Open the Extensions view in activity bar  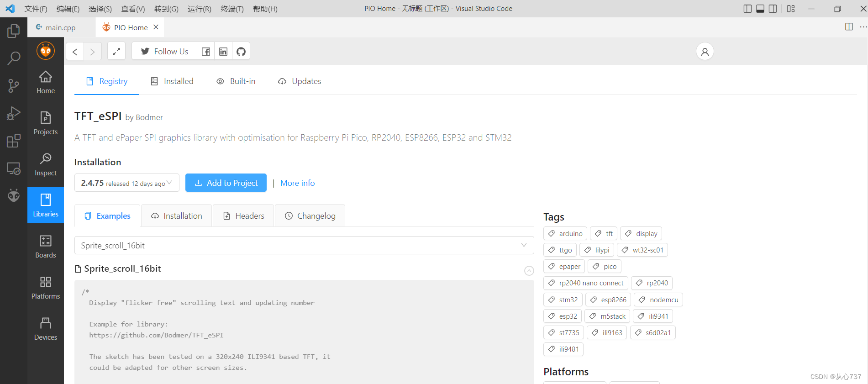tap(14, 141)
